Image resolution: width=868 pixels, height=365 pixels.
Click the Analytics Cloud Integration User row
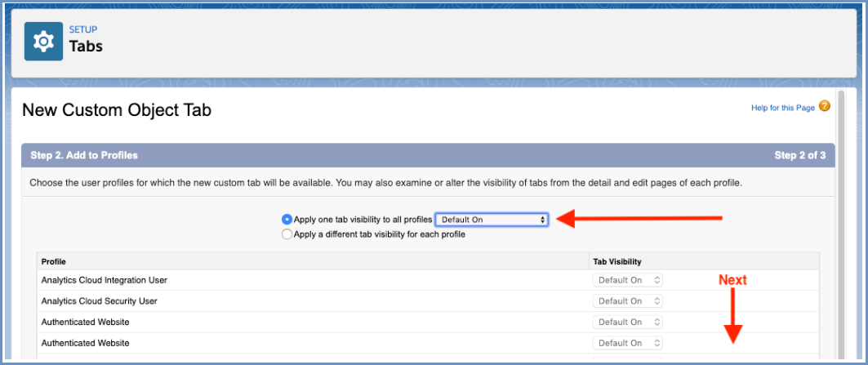pyautogui.click(x=428, y=280)
